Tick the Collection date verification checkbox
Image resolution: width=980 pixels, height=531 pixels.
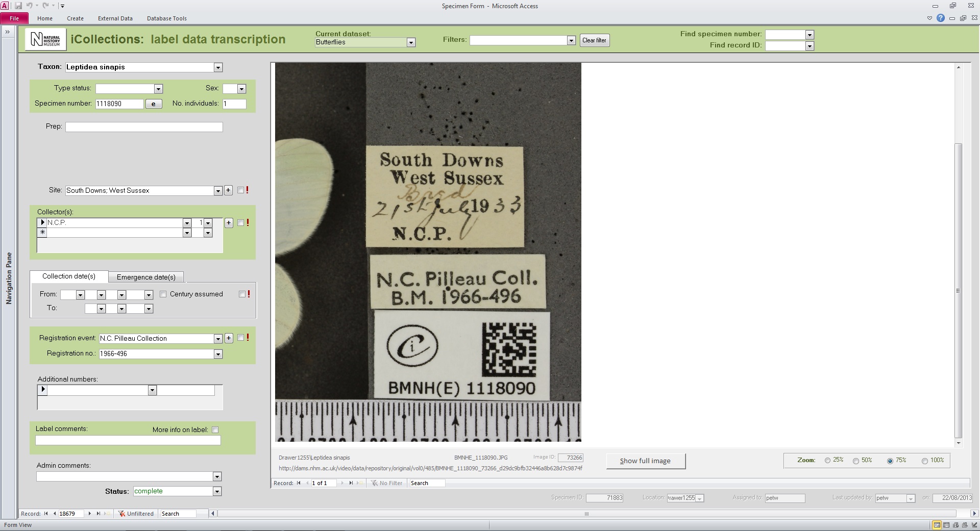[x=242, y=294]
